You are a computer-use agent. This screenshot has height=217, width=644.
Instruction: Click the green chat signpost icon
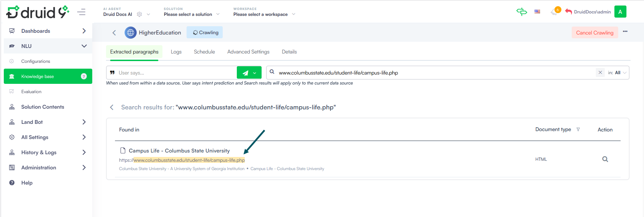521,12
